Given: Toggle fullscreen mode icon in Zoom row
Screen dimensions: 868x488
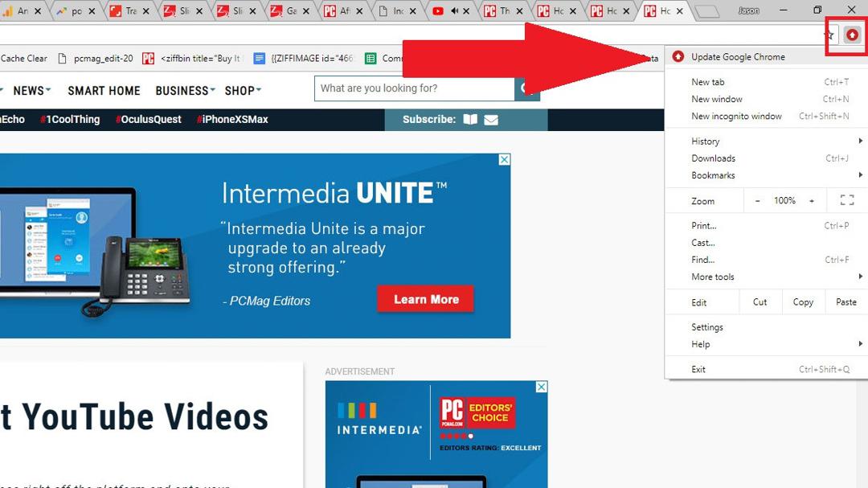Looking at the screenshot, I should [847, 200].
